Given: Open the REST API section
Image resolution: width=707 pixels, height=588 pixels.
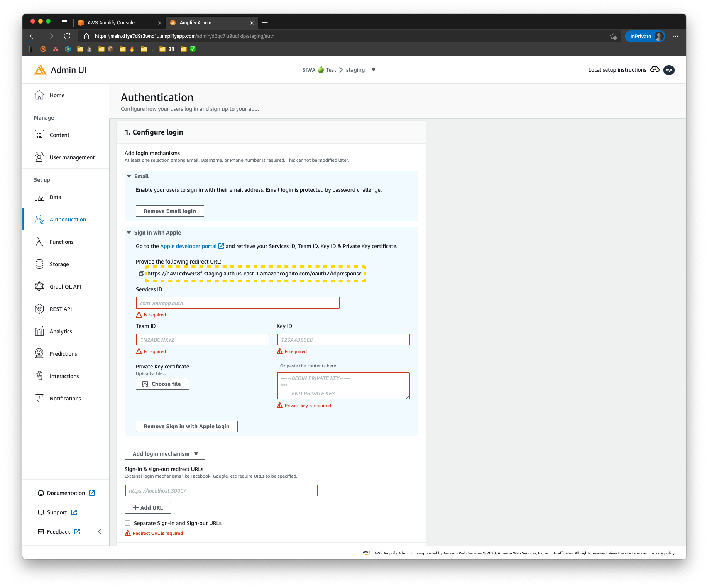Looking at the screenshot, I should pos(61,309).
